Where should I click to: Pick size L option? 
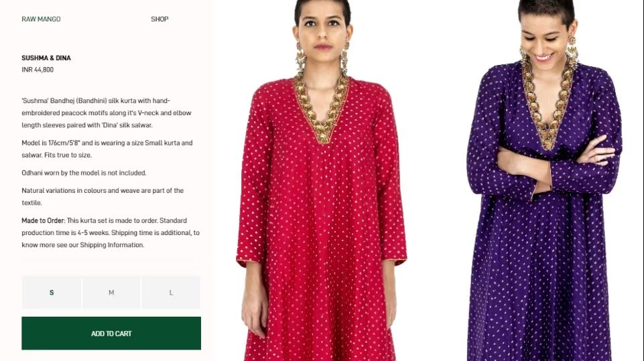(171, 293)
